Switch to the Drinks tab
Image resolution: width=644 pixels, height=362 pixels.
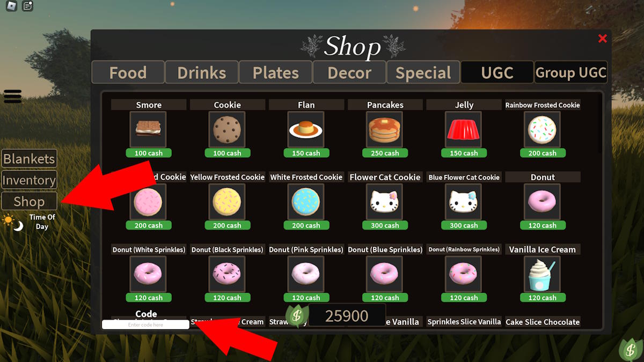point(202,72)
